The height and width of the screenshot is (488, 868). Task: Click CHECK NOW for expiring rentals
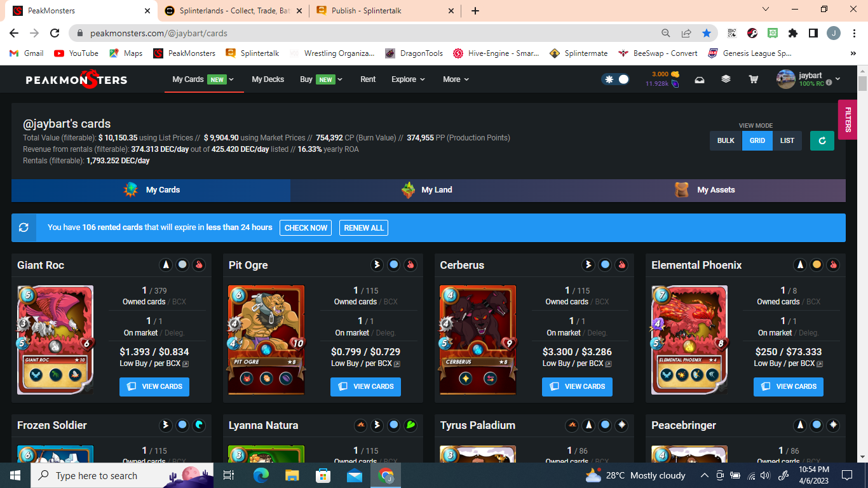tap(306, 227)
